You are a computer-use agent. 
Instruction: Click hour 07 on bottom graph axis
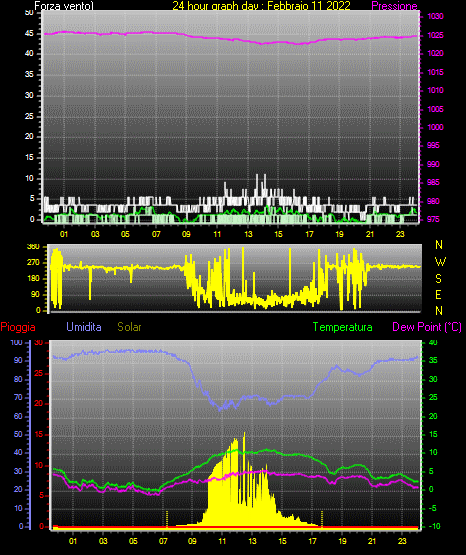click(x=163, y=541)
